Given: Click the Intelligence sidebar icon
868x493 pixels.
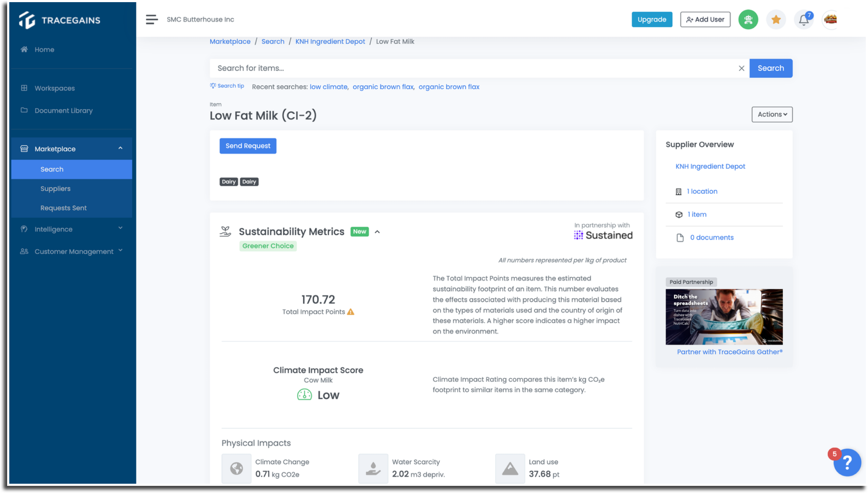Looking at the screenshot, I should click(x=24, y=229).
